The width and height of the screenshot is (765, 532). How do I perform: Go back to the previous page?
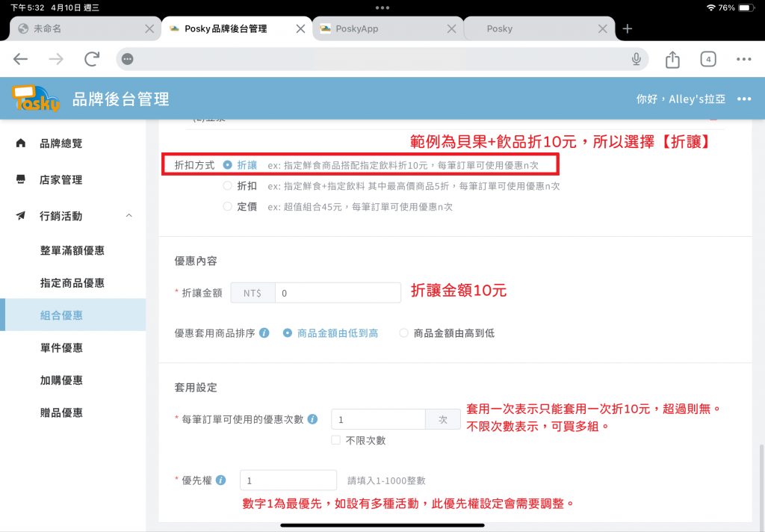(20, 59)
